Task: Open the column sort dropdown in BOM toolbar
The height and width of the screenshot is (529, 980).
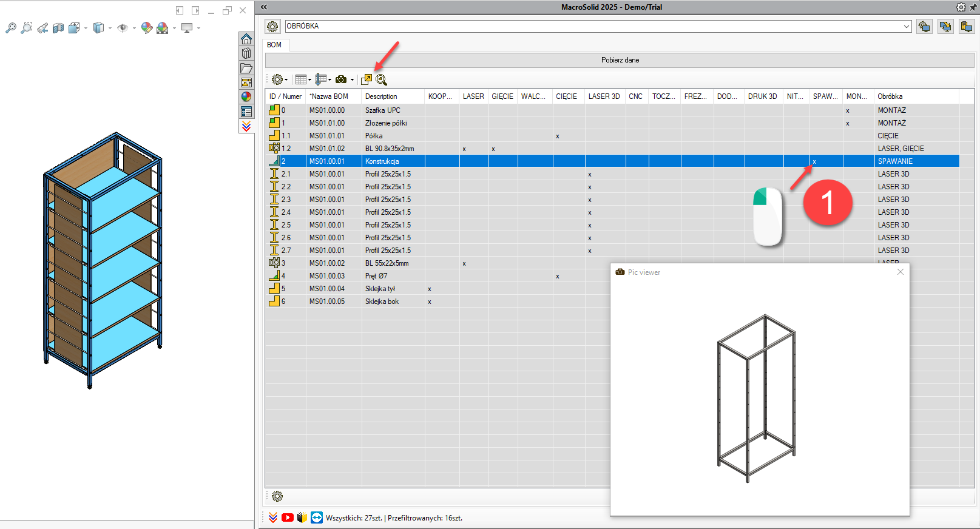Action: point(323,79)
